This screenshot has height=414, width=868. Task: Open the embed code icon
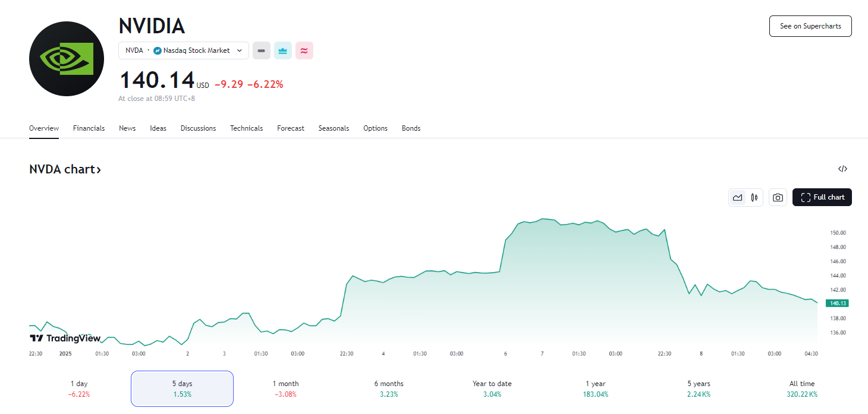point(842,169)
